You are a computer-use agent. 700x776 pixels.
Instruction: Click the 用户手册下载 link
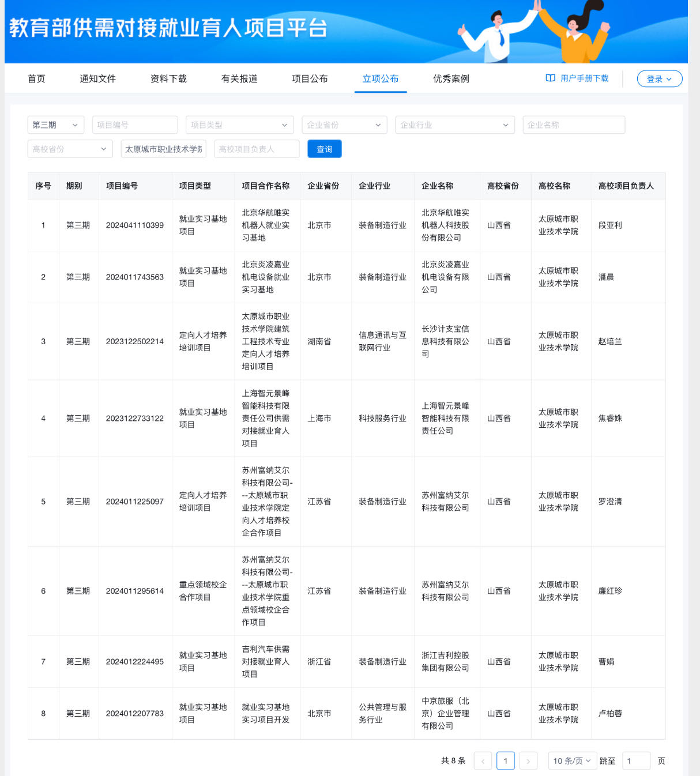point(584,78)
